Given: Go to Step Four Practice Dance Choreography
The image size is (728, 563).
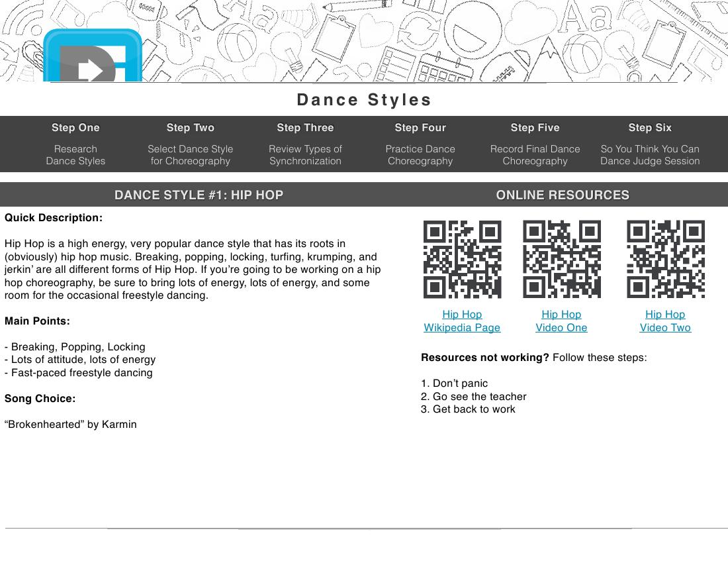Looking at the screenshot, I should point(420,144).
